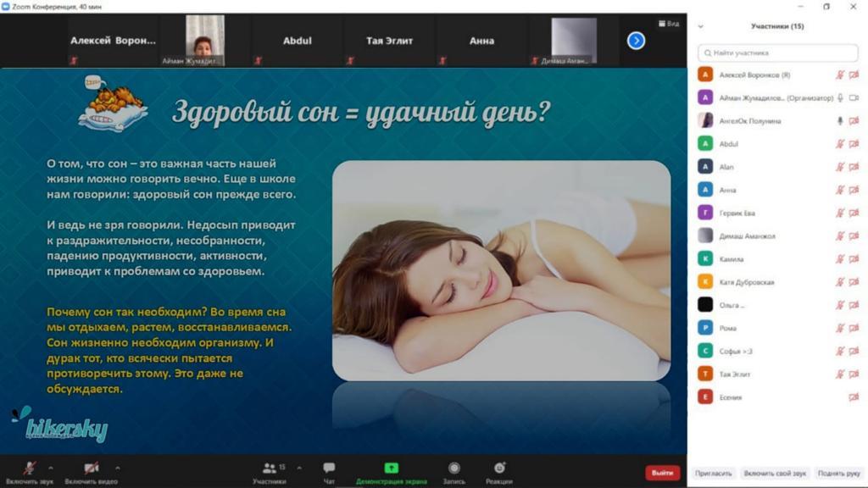This screenshot has width=868, height=488.
Task: Collapse the Участники panel chevron
Action: tap(701, 26)
